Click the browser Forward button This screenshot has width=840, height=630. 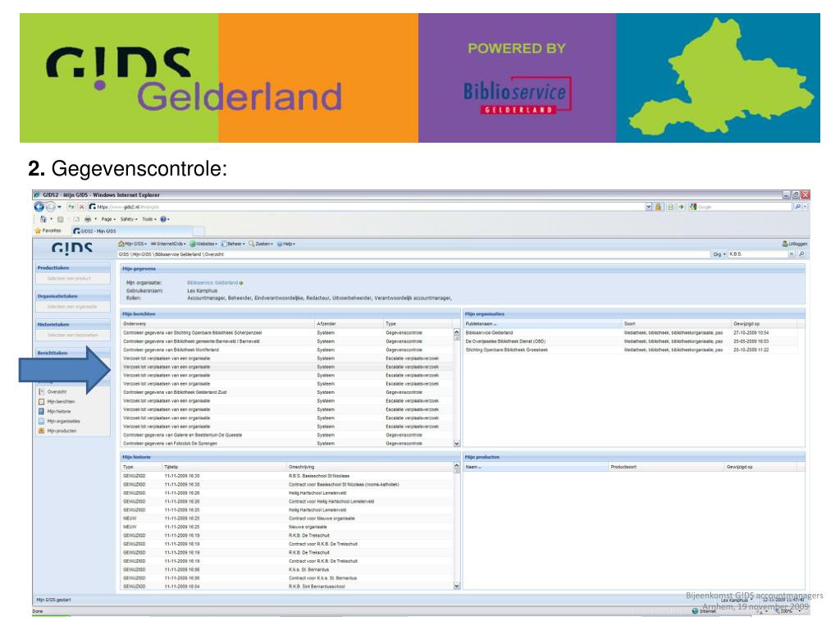tap(50, 207)
